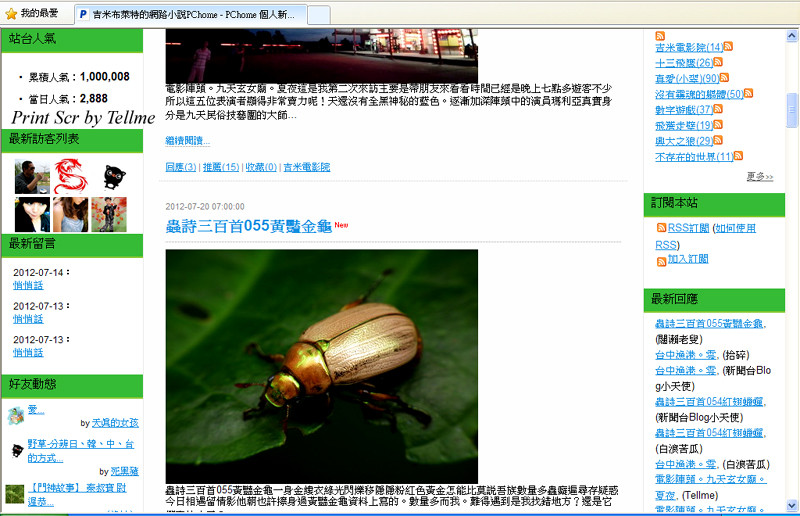Click RSS icon beside 數字遊戲(37)

pos(718,109)
